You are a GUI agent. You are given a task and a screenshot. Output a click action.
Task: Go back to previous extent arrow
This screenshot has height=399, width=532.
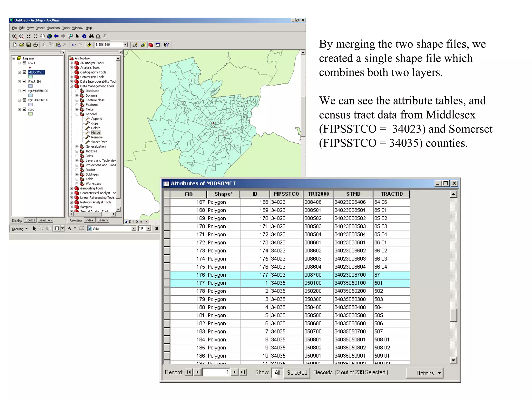(56, 36)
